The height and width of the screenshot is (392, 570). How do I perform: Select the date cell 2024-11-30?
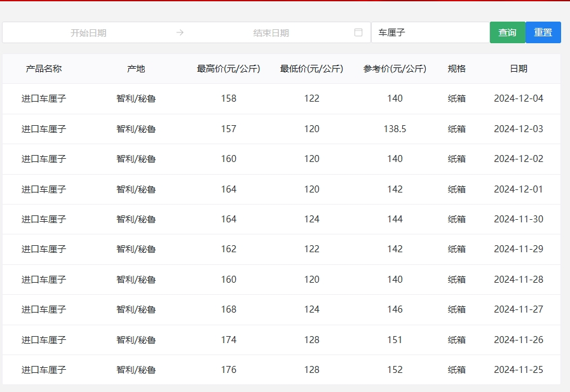(x=519, y=219)
